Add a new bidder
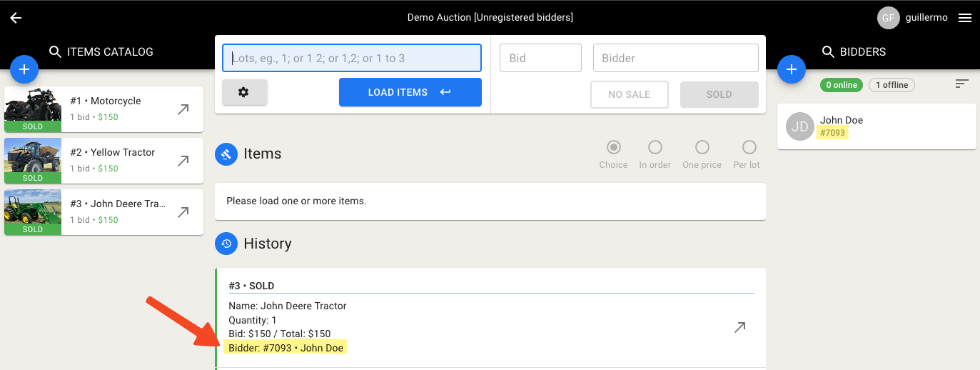The image size is (980, 370). point(791,69)
